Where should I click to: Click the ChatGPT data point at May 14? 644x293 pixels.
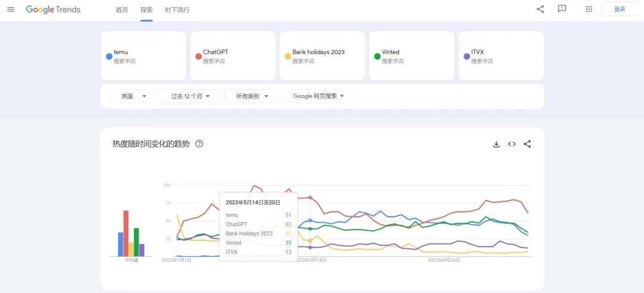[310, 197]
